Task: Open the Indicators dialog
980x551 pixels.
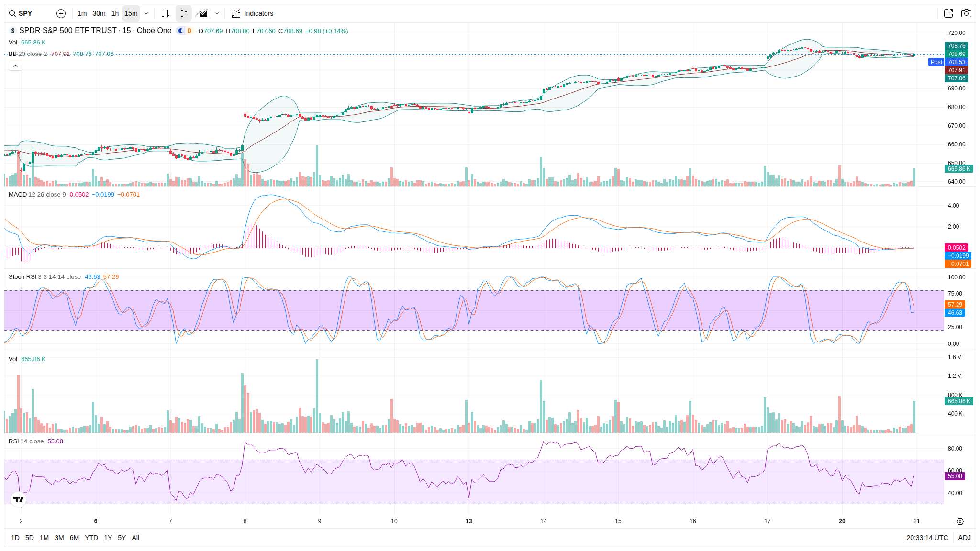Action: [253, 13]
